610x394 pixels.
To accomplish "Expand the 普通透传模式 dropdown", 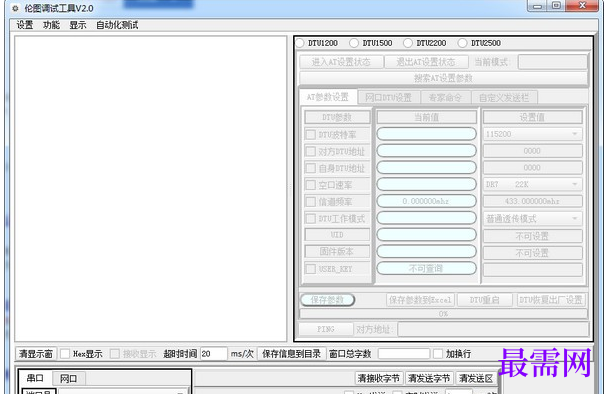I will (575, 219).
